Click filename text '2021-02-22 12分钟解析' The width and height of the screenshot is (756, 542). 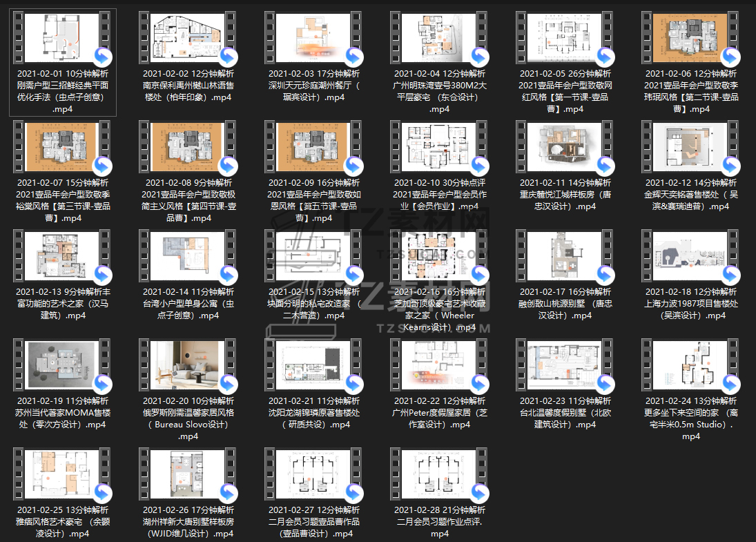(440, 400)
